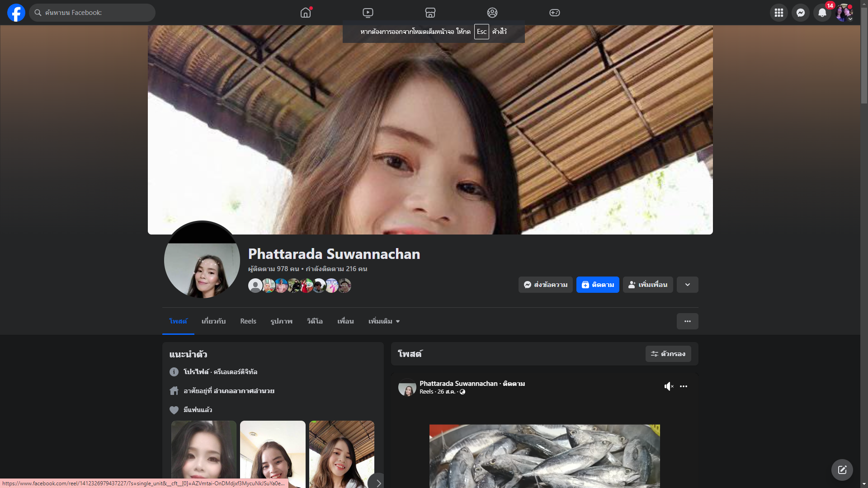Toggle the blue Follow (ติดตาม) button
The width and height of the screenshot is (868, 488).
point(597,285)
